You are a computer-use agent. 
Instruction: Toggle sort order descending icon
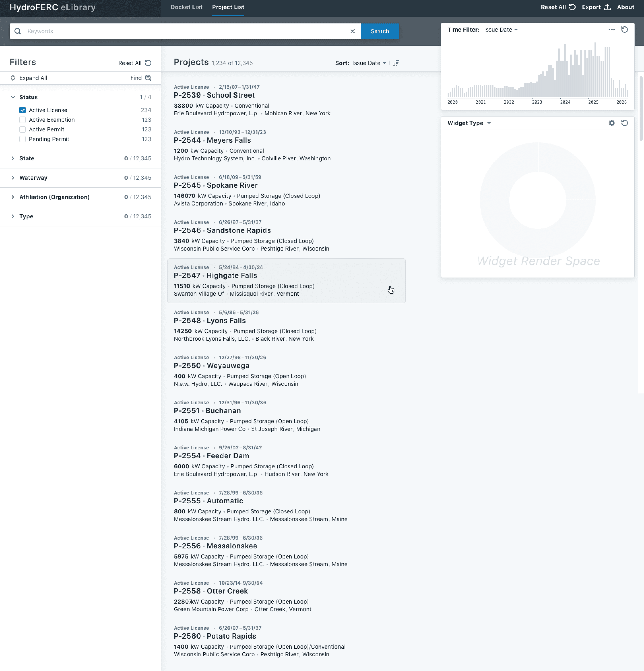tap(396, 63)
